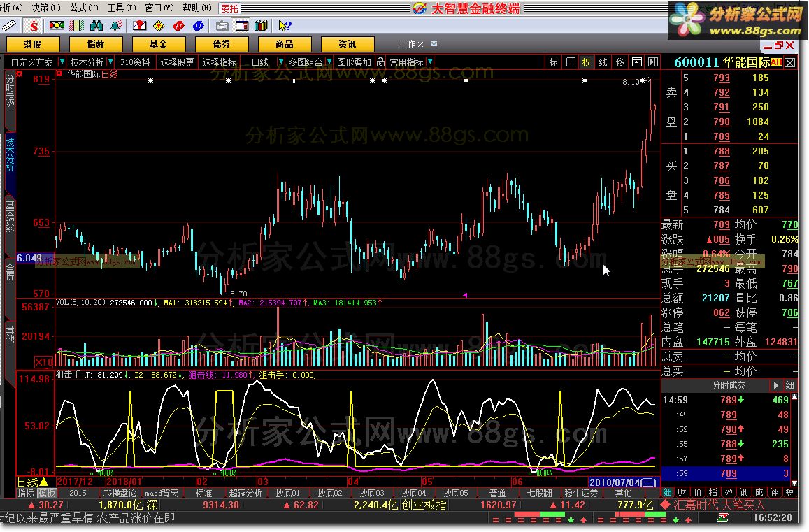Click the 基金 yellow button
Screen dimensions: 809x532
(159, 44)
